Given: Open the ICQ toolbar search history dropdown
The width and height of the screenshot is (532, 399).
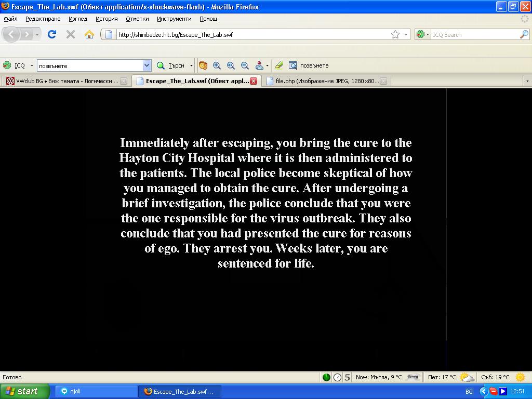Looking at the screenshot, I should pyautogui.click(x=147, y=65).
